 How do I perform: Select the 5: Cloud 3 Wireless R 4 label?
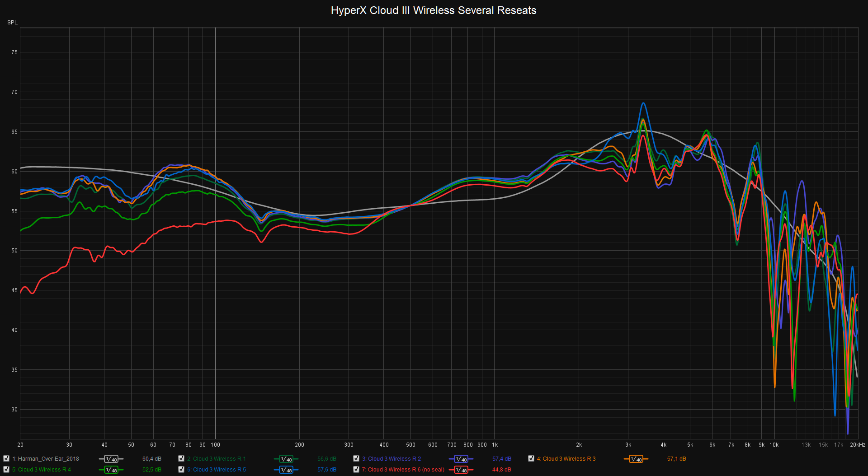click(x=42, y=469)
